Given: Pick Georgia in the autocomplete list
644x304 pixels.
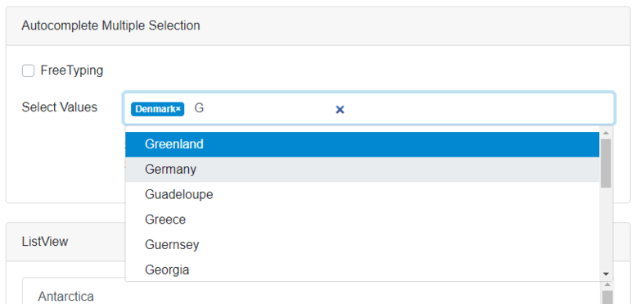Looking at the screenshot, I should click(362, 270).
